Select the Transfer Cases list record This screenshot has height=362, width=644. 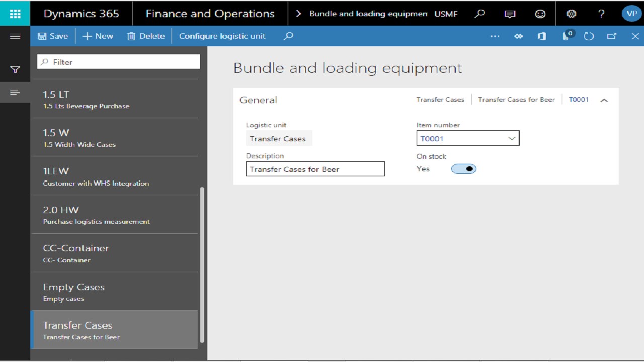pos(115,330)
